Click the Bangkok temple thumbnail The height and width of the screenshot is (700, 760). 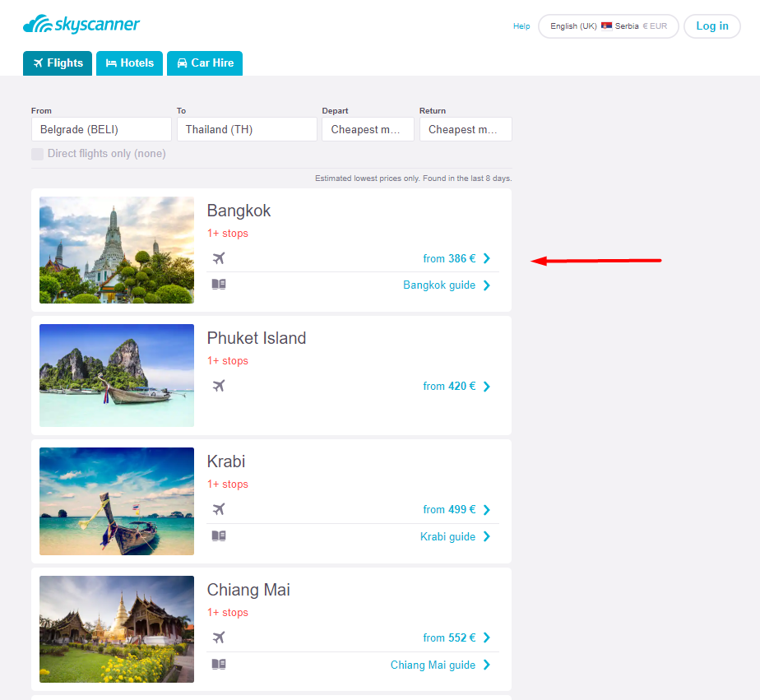[x=117, y=250]
